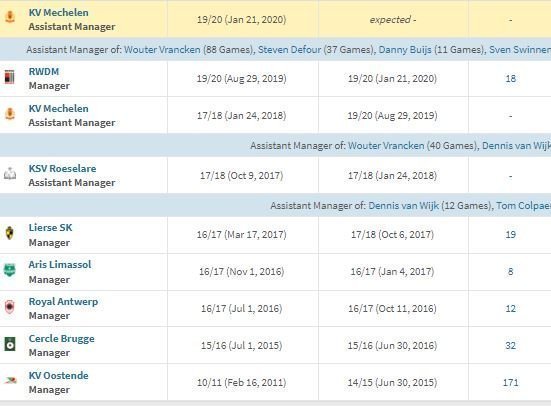Click the Royal Antwerp club crest
The height and width of the screenshot is (406, 551).
click(10, 307)
